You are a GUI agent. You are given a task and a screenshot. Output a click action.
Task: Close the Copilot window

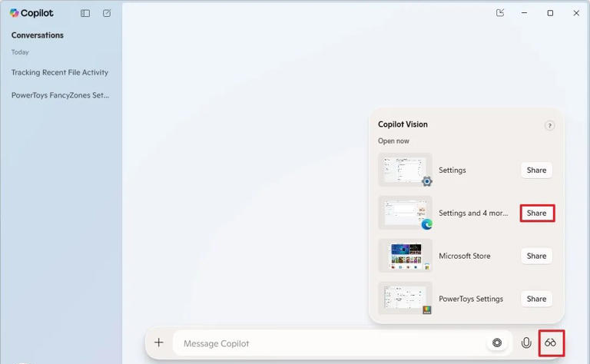click(576, 13)
